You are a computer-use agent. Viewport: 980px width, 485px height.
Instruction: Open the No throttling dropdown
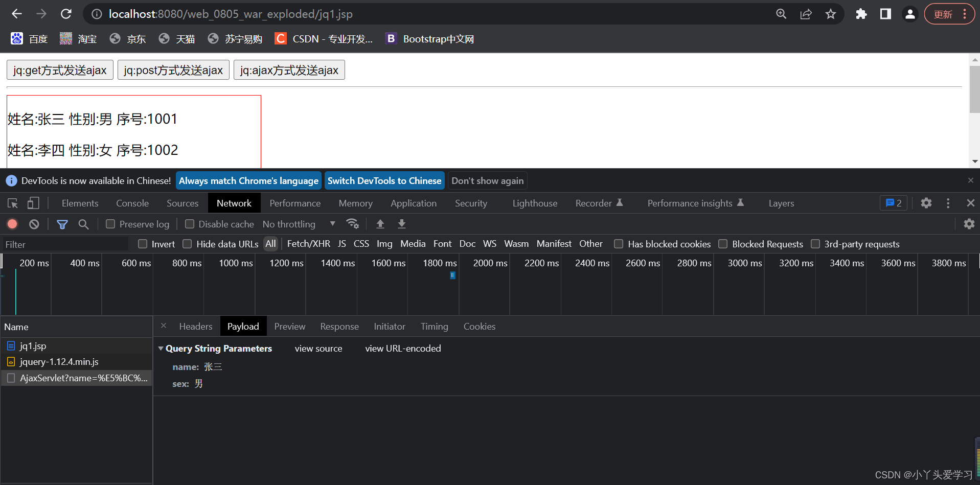299,224
